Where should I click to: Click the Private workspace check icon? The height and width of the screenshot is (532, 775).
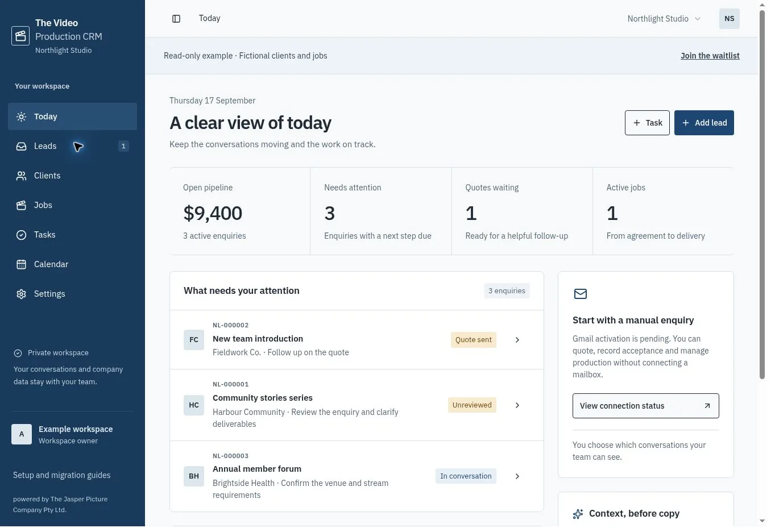[18, 353]
